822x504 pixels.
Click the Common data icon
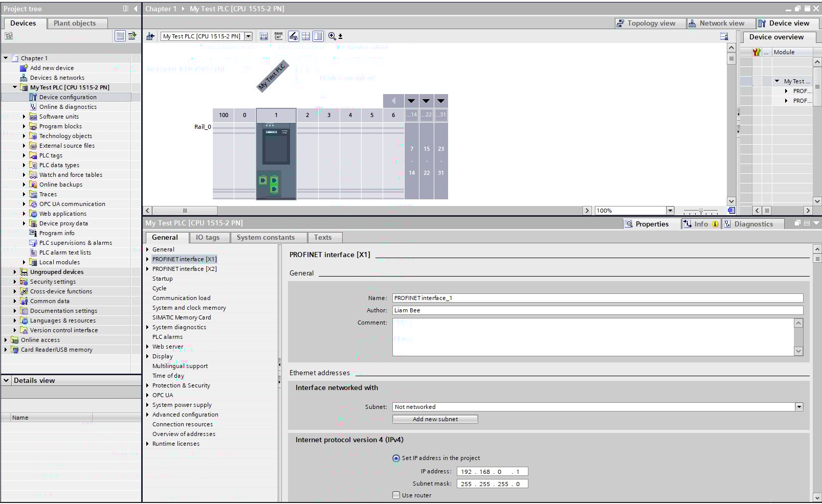tap(24, 301)
